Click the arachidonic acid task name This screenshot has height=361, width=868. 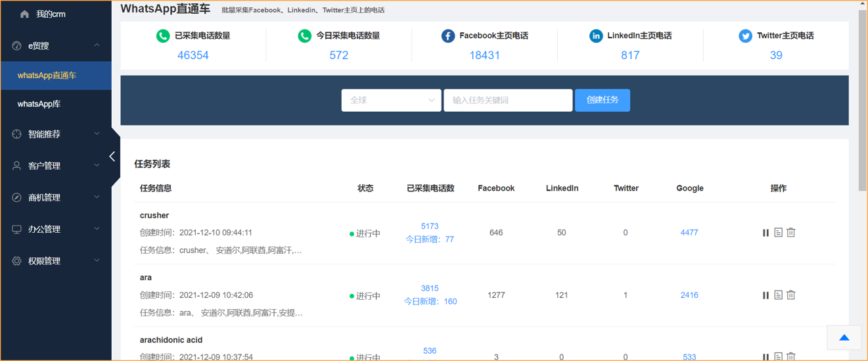[171, 341]
